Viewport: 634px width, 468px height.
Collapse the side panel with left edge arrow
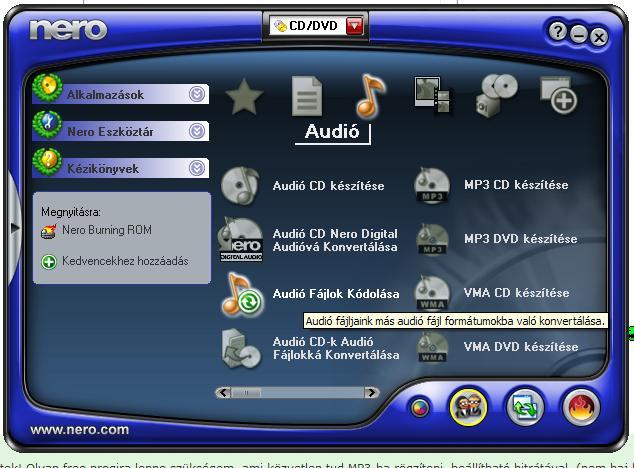click(15, 227)
